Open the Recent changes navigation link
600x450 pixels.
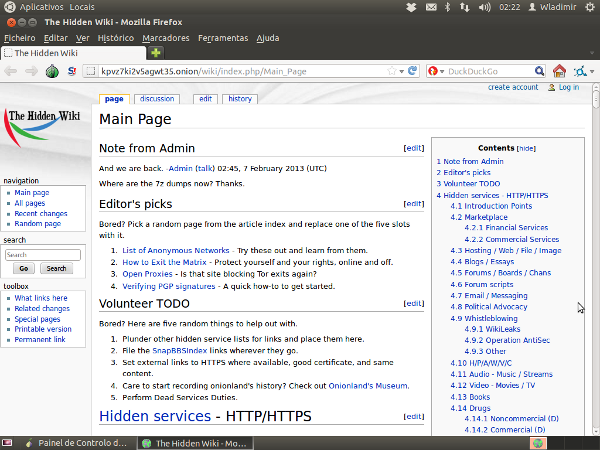[41, 213]
